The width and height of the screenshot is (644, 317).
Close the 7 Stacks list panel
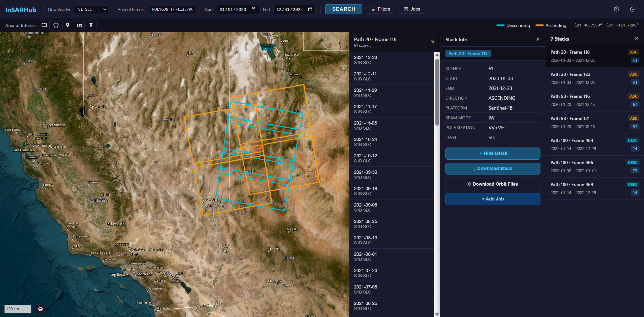coord(637,38)
